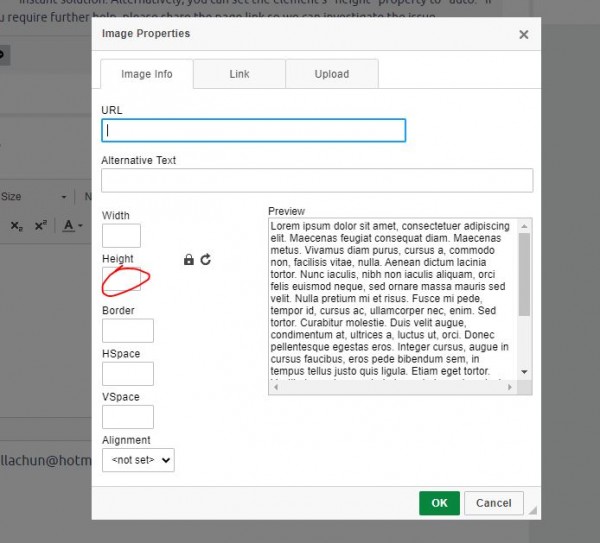Select the HSpace input field

coord(127,373)
